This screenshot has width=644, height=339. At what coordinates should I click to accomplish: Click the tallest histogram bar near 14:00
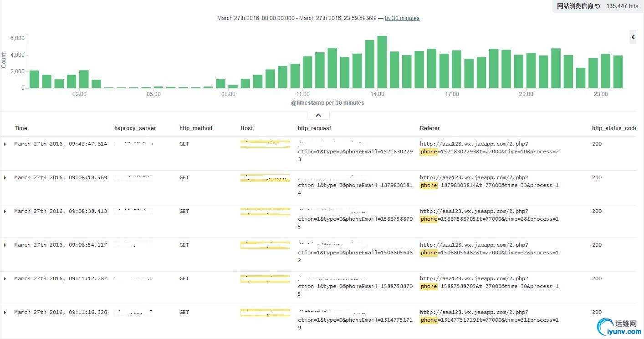coord(382,62)
